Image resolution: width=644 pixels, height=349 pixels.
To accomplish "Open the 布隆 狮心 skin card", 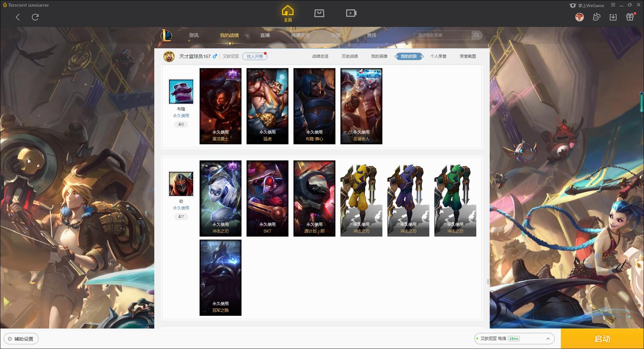I will [314, 106].
